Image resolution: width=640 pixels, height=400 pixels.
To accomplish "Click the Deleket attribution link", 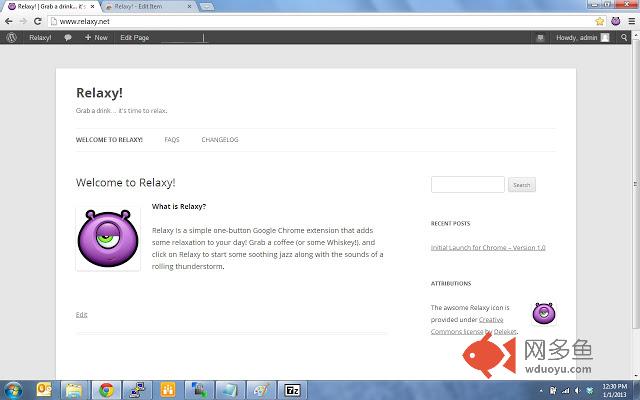I will pos(505,331).
